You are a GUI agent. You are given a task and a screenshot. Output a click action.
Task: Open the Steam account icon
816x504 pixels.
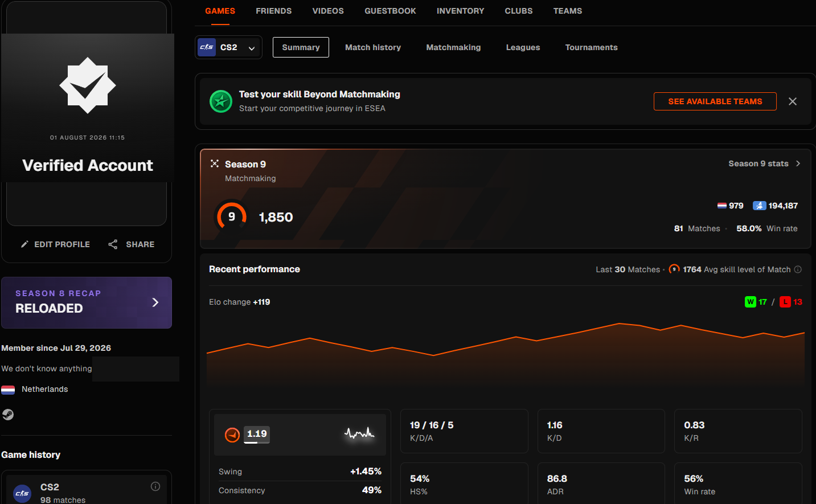tap(8, 415)
